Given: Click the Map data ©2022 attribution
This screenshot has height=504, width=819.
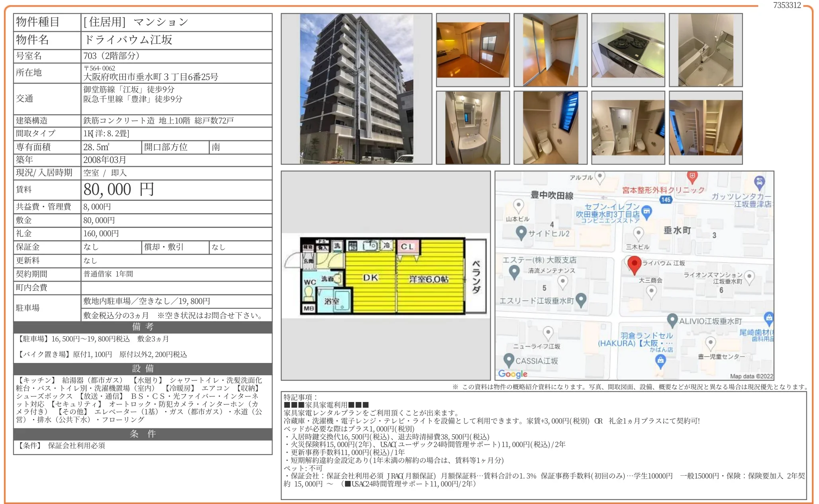Looking at the screenshot, I should 751,376.
